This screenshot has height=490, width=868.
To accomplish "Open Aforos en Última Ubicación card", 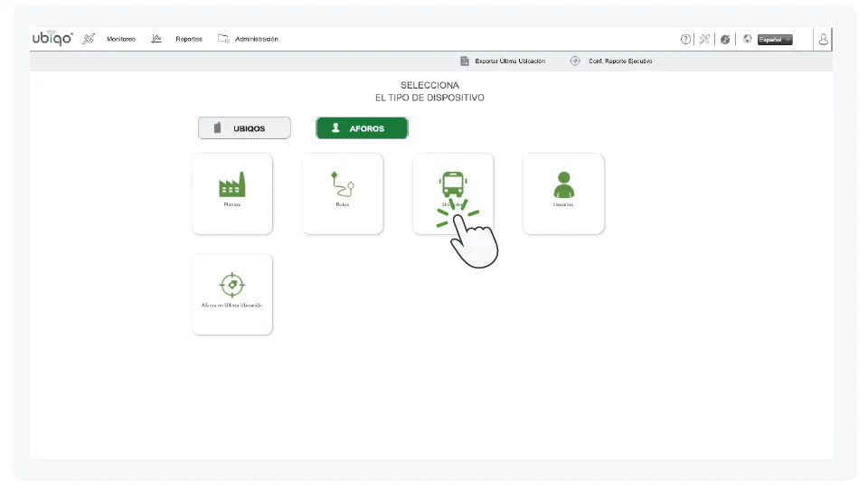I will click(232, 295).
